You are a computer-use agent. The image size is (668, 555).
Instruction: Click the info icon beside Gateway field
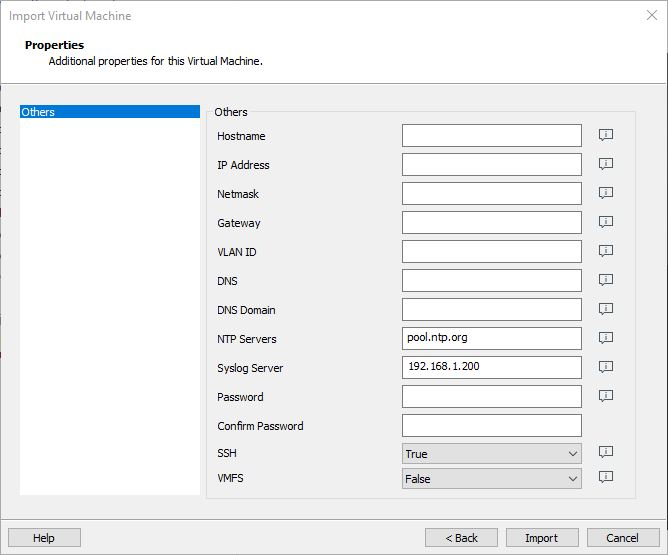tap(605, 222)
